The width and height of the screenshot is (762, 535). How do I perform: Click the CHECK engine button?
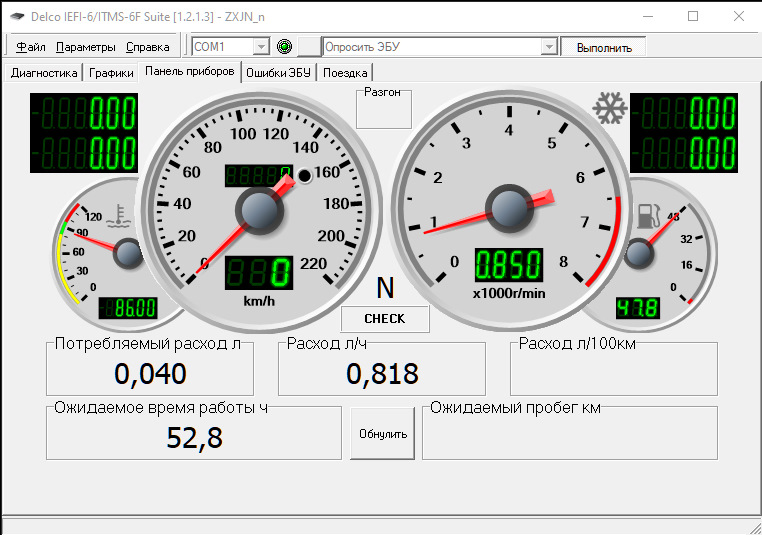tap(385, 319)
